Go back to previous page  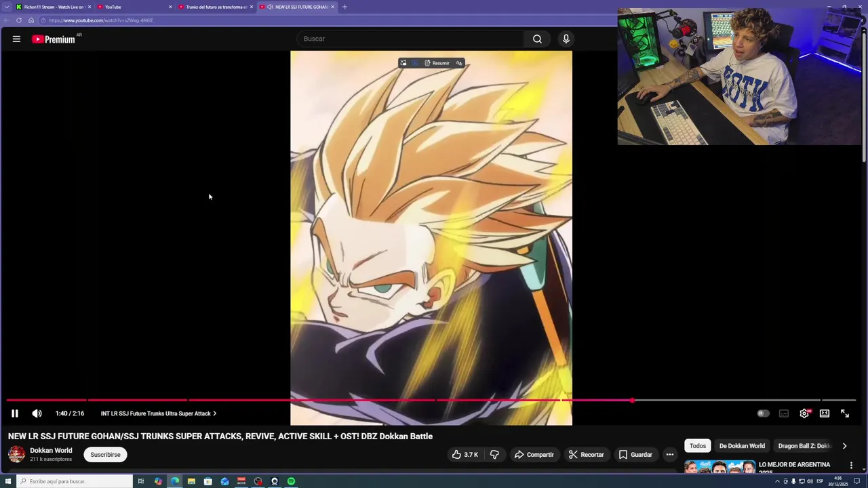[x=7, y=20]
